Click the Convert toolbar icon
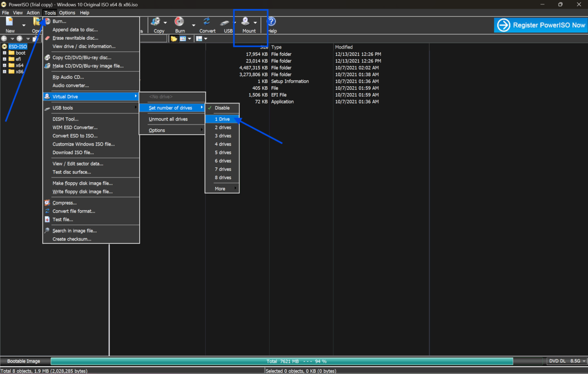 tap(207, 22)
